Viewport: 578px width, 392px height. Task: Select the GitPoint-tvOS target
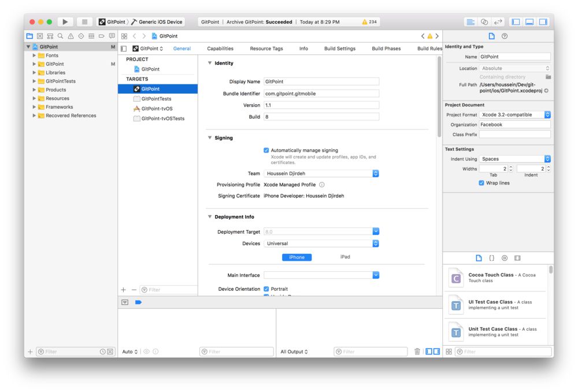pyautogui.click(x=158, y=109)
